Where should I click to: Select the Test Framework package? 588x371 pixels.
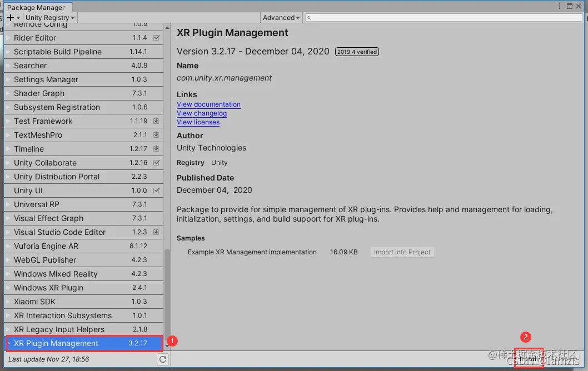[x=83, y=121]
